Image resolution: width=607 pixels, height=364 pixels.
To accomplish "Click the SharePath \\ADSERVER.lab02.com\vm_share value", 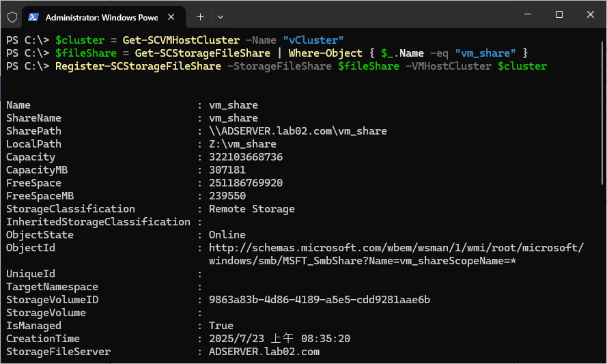I will (298, 131).
